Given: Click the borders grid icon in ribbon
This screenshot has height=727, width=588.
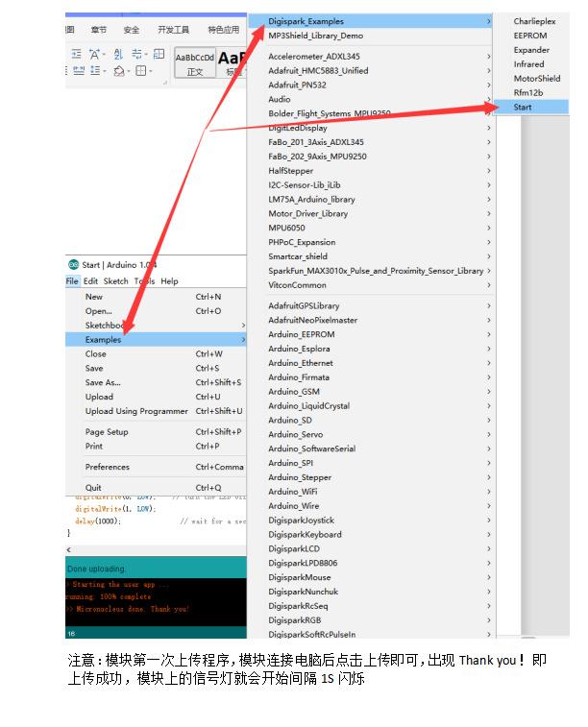Looking at the screenshot, I should pos(141,71).
